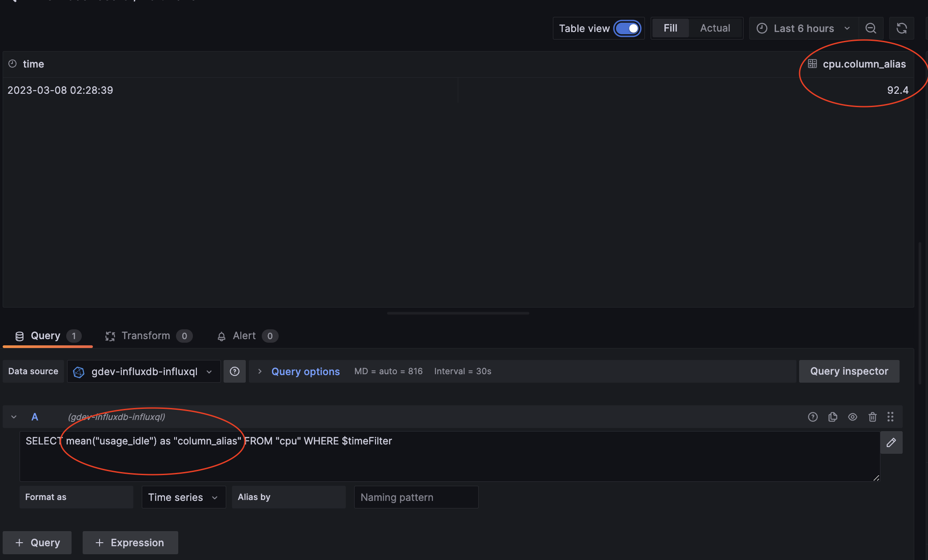Disable query A via the eye icon

point(853,417)
